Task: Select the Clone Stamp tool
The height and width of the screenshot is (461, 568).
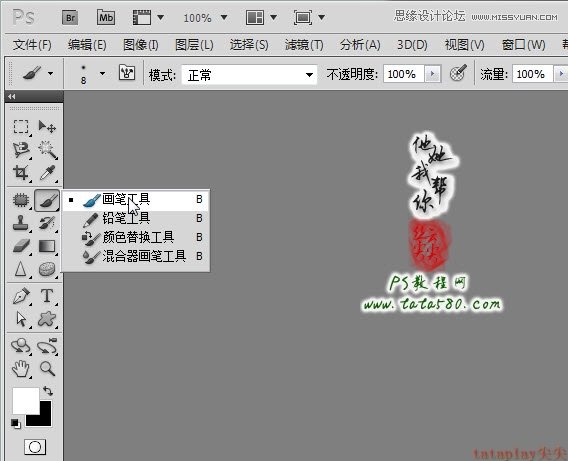Action: click(21, 223)
